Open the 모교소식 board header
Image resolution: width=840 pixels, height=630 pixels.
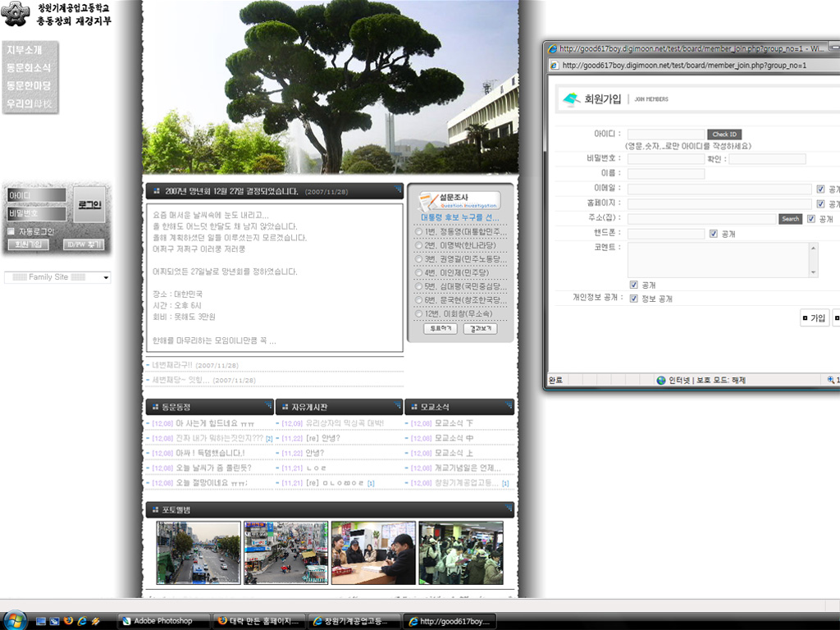459,407
